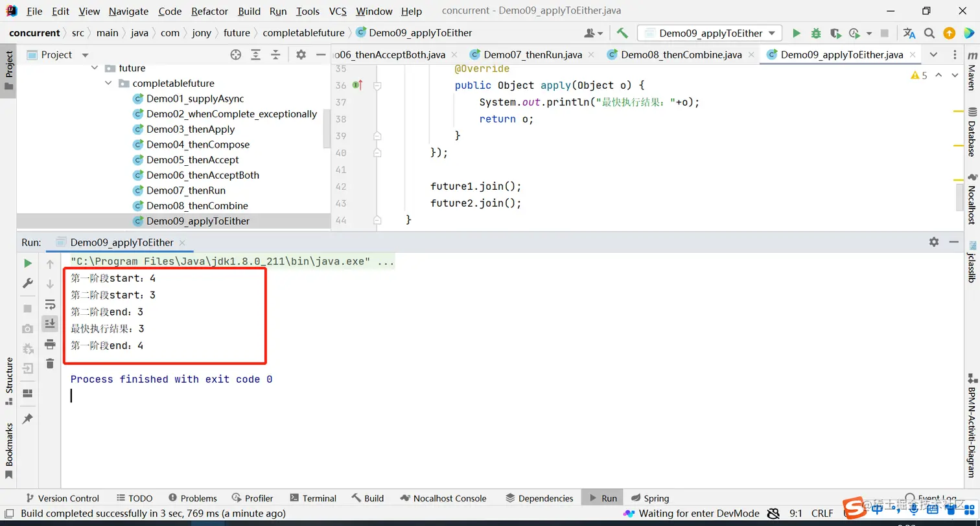
Task: Click the CRLF line separator in status bar
Action: (822, 514)
